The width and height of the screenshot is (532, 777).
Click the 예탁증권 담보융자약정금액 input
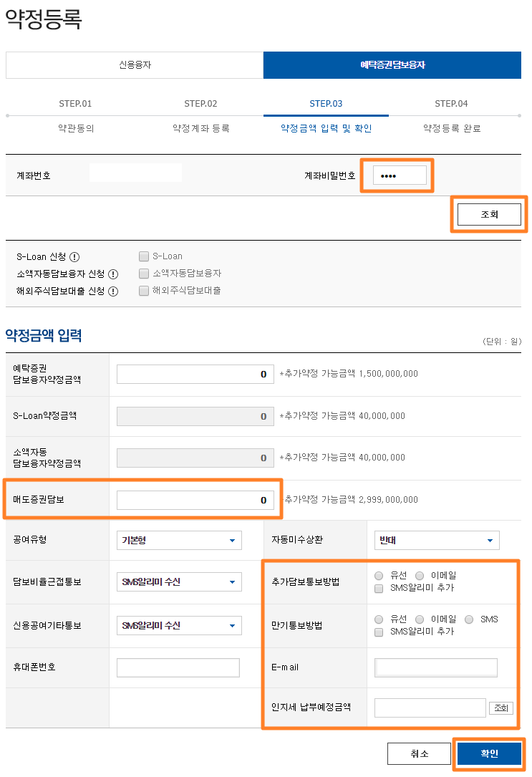(195, 374)
